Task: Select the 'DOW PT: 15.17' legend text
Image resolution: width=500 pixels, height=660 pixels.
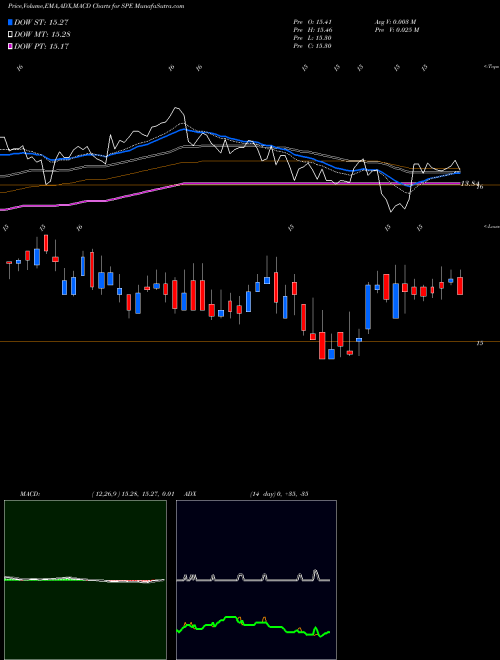Action: [41, 46]
